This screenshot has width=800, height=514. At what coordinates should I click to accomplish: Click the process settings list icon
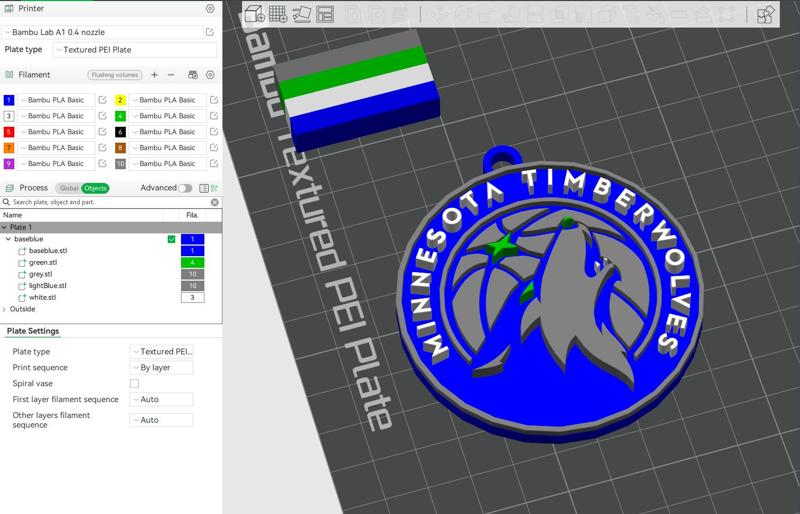coord(204,188)
